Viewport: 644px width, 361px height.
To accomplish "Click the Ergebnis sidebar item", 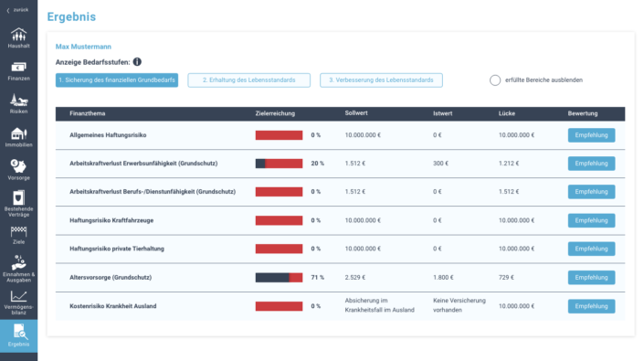I will pyautogui.click(x=18, y=335).
